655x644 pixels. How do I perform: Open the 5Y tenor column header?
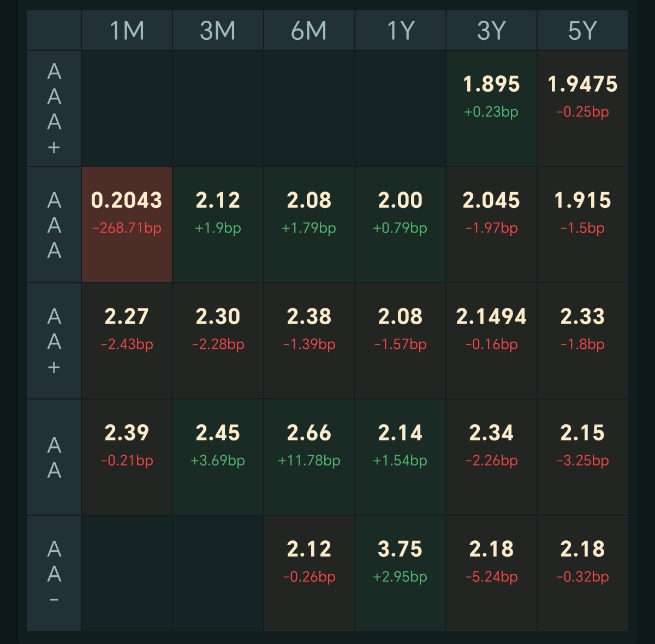click(582, 31)
